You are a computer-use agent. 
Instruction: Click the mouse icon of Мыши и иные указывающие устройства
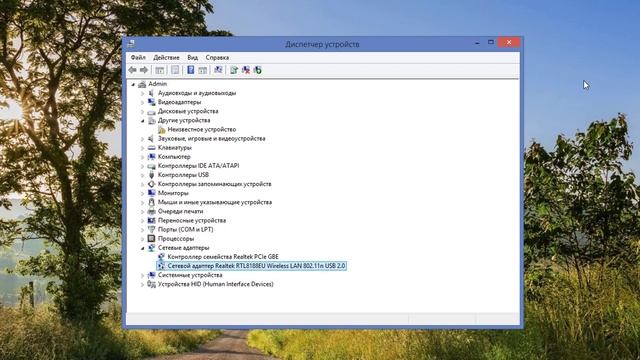pyautogui.click(x=151, y=202)
